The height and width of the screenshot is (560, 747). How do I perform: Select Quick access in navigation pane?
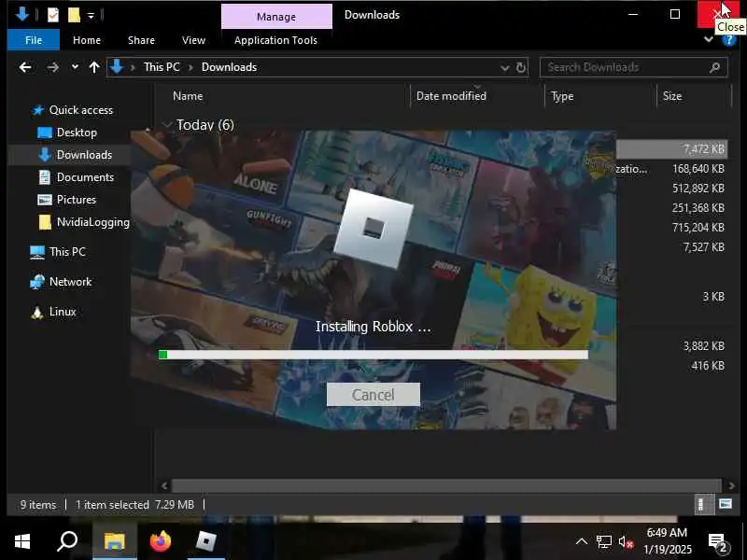81,110
